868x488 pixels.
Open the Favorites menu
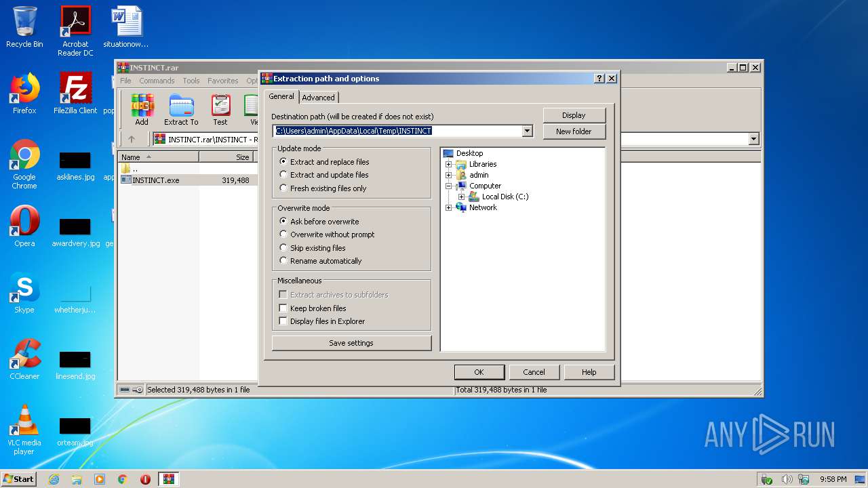click(x=223, y=81)
